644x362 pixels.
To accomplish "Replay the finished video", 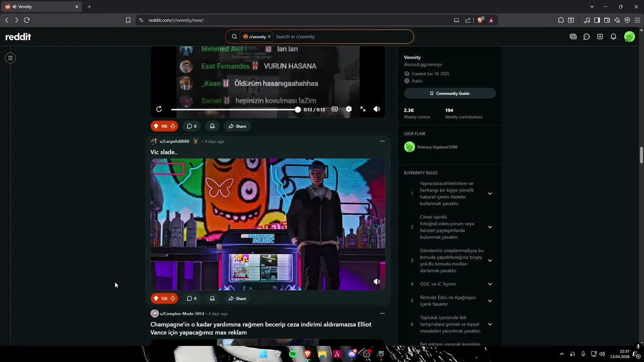I will tap(159, 109).
